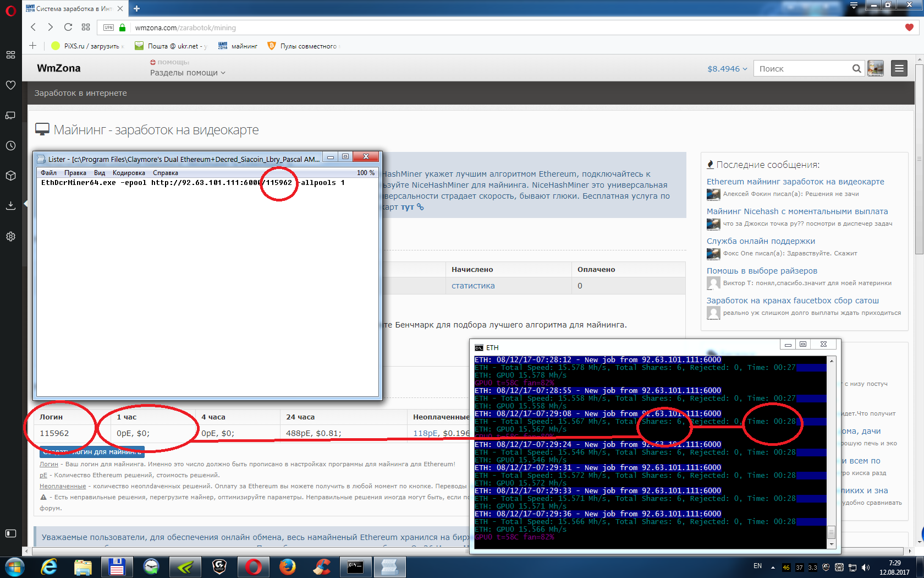
Task: Open the Кодировка menu in Lister
Action: [x=129, y=173]
